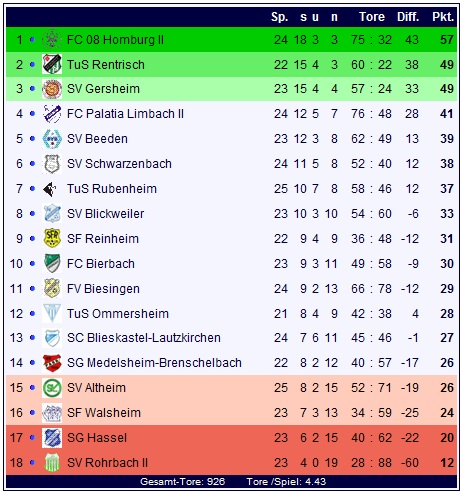
Task: Select the FC Bierbach green shield logo
Action: coord(52,263)
